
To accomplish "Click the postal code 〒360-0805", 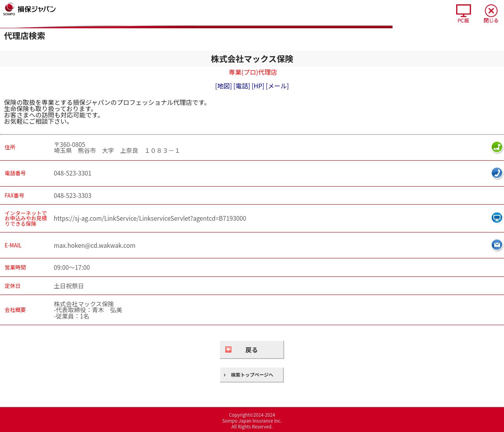I will tap(69, 145).
